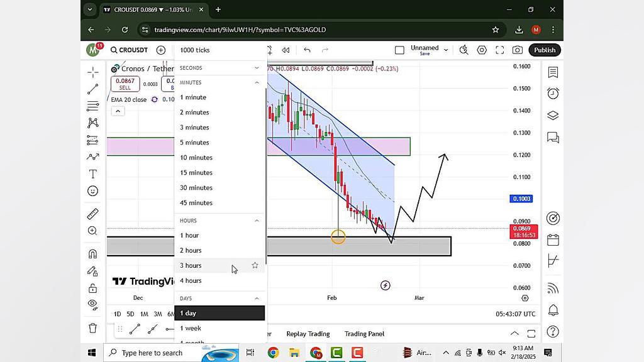Select the ruler measure tool
Screen dimensions: 644x362
(93, 214)
